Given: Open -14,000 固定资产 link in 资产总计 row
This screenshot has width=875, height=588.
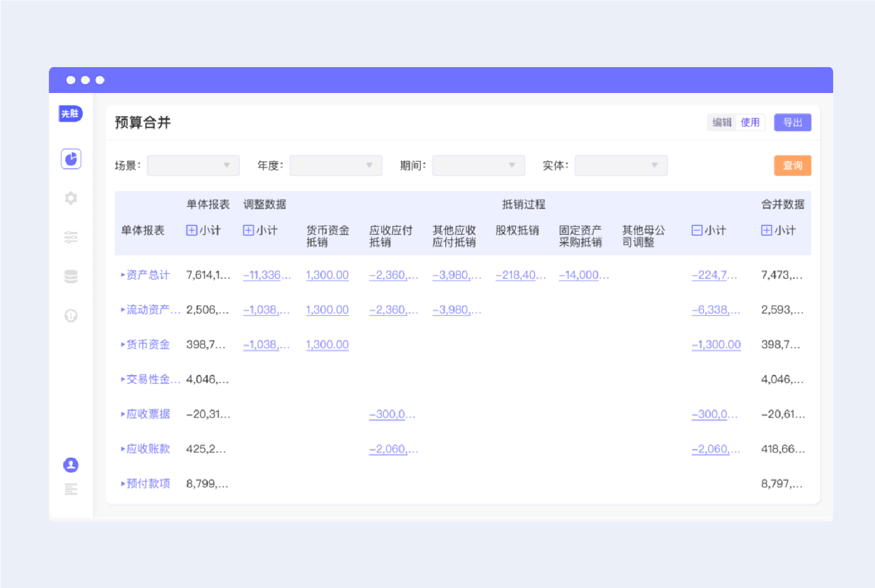Looking at the screenshot, I should pyautogui.click(x=584, y=275).
